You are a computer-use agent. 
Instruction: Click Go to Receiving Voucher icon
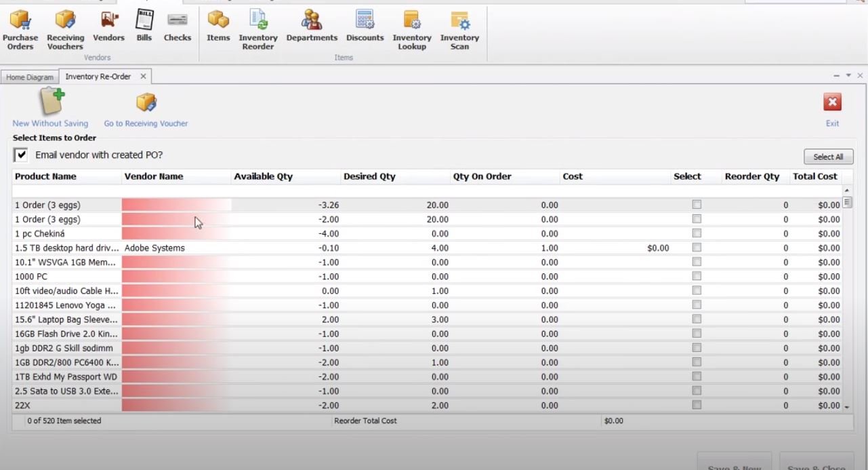click(146, 110)
